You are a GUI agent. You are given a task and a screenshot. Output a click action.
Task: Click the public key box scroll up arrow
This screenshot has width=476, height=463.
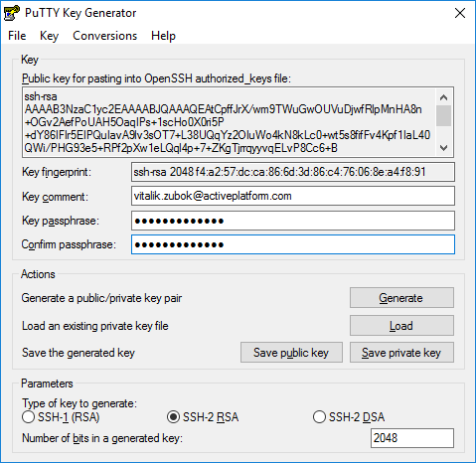pyautogui.click(x=443, y=97)
